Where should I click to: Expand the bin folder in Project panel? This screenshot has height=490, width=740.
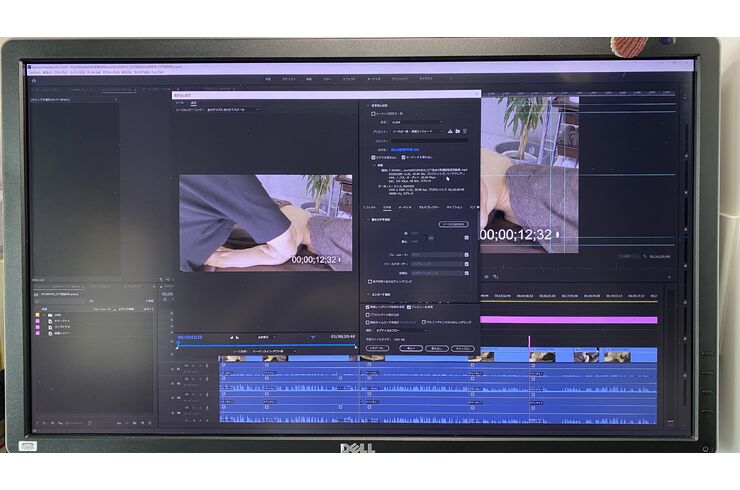[44, 315]
